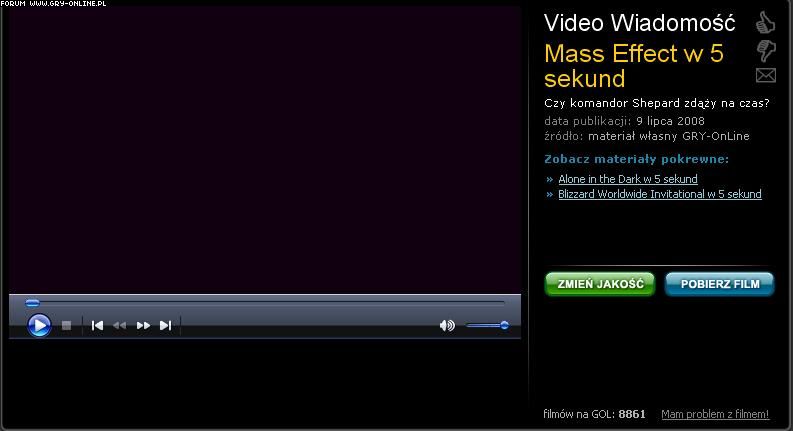Click the Stop button in the player
This screenshot has width=793, height=431.
coord(67,325)
